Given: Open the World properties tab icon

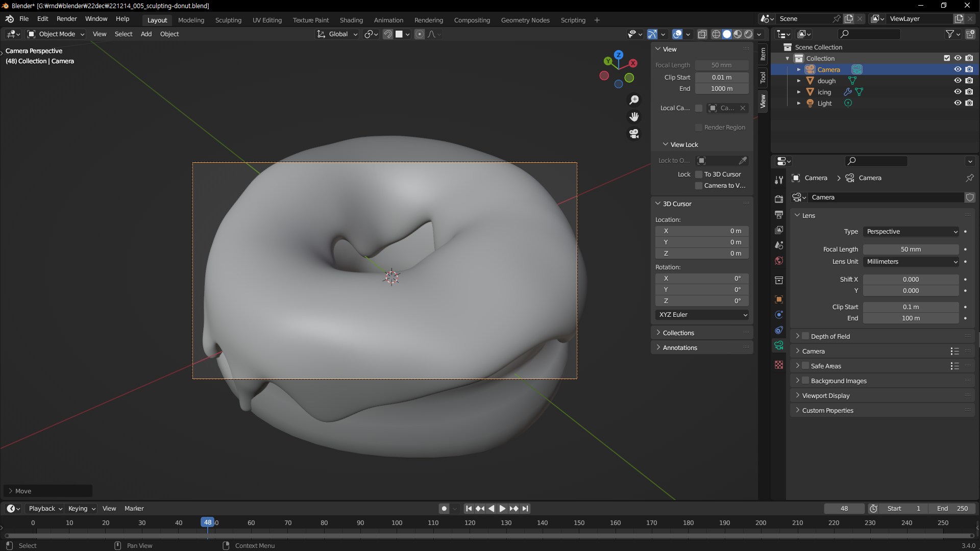Looking at the screenshot, I should point(779,261).
